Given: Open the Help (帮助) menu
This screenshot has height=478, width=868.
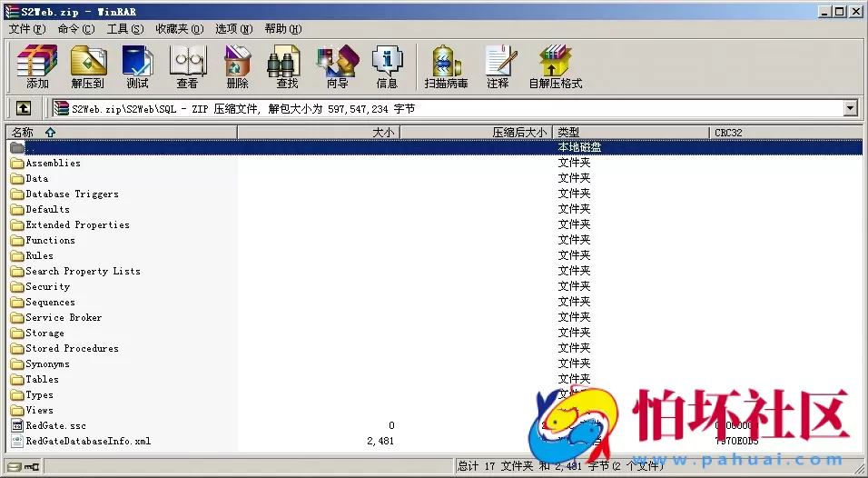Looking at the screenshot, I should point(283,29).
